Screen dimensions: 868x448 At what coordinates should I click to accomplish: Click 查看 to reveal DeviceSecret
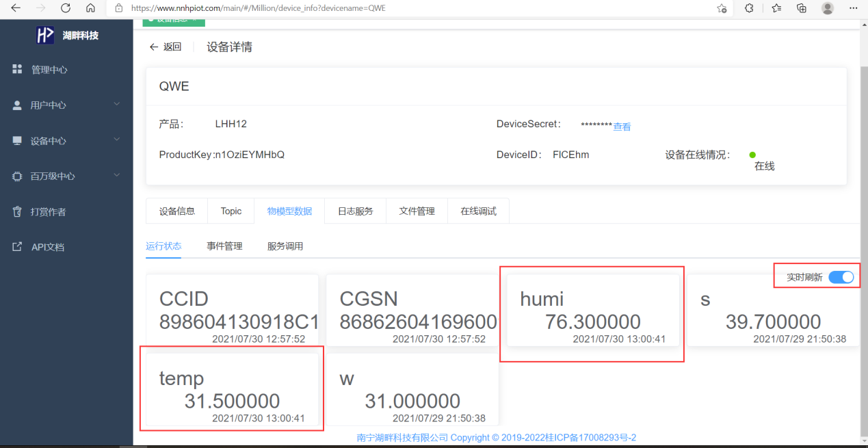point(622,127)
